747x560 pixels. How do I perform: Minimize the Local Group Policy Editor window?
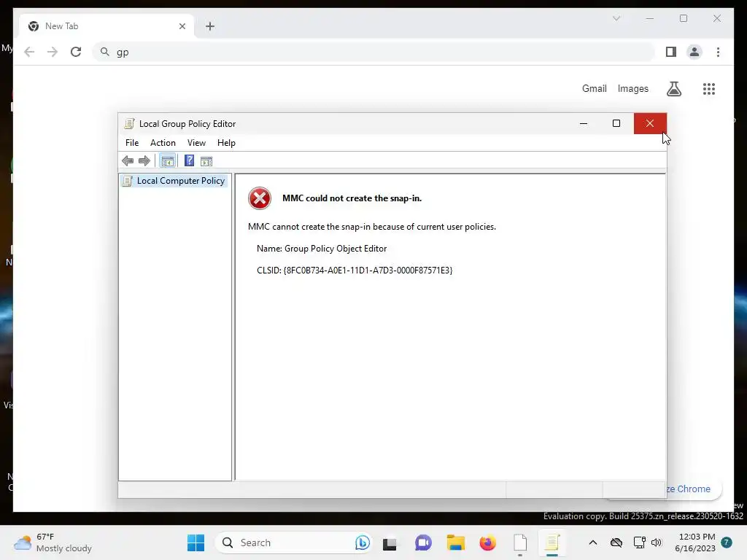[584, 124]
